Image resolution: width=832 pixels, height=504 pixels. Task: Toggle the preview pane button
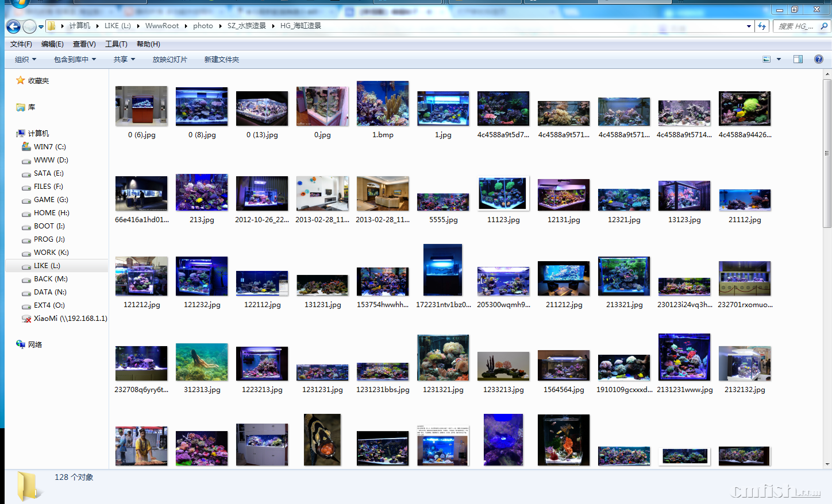(798, 59)
